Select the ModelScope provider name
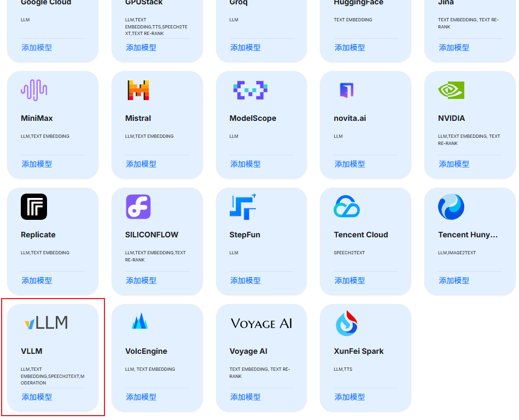Screen dimensions: 519x420 point(253,118)
